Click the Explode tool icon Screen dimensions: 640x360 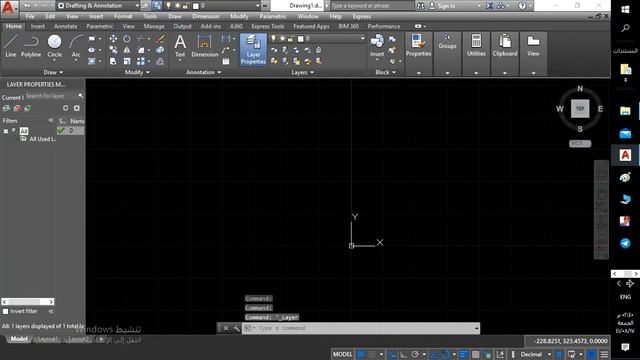coord(160,50)
